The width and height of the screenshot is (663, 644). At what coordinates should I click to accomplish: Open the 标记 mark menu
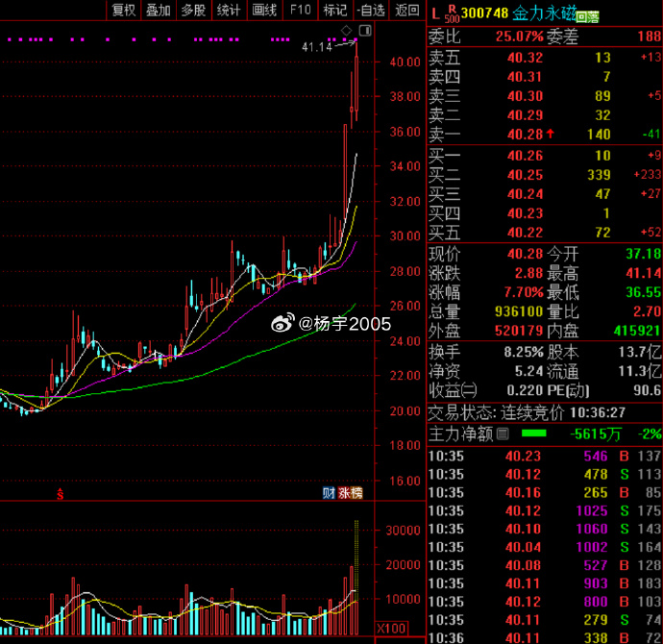[x=334, y=11]
